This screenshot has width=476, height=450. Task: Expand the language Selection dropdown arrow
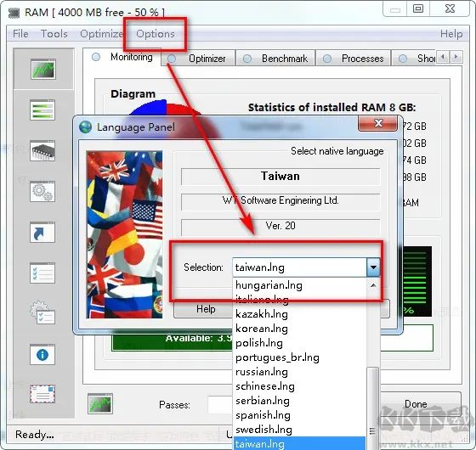pyautogui.click(x=373, y=267)
